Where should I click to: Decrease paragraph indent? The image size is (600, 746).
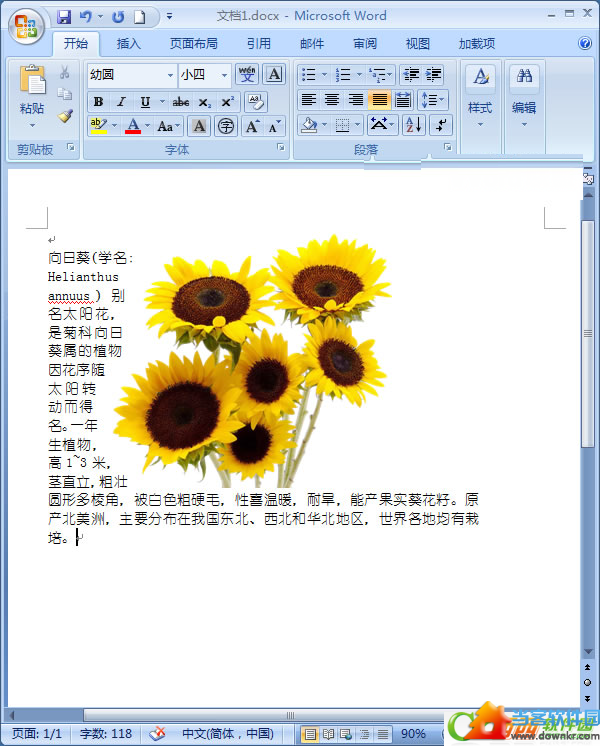click(411, 75)
